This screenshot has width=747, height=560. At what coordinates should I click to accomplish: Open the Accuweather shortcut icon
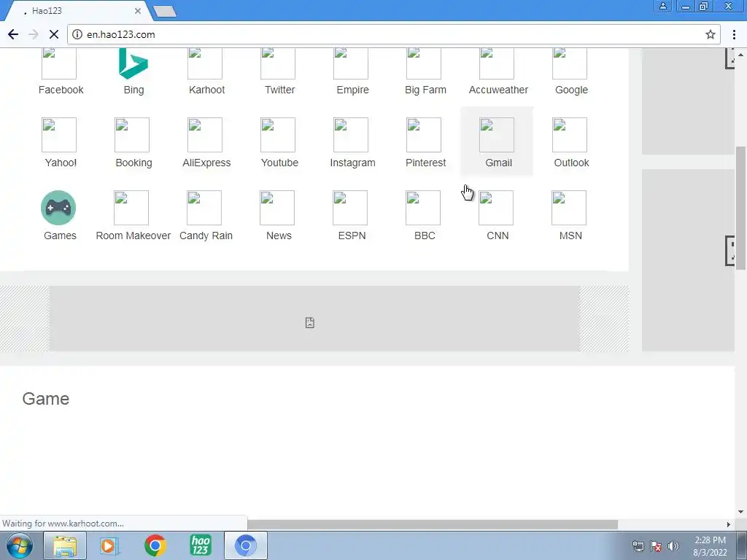(496, 64)
